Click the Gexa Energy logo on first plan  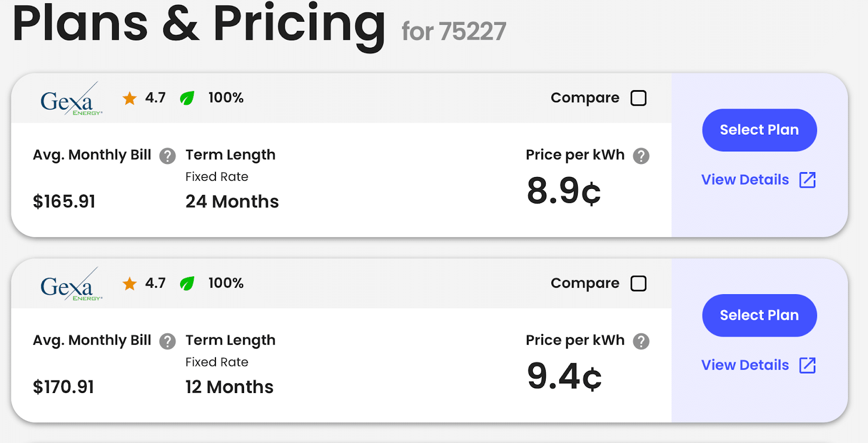tap(71, 98)
